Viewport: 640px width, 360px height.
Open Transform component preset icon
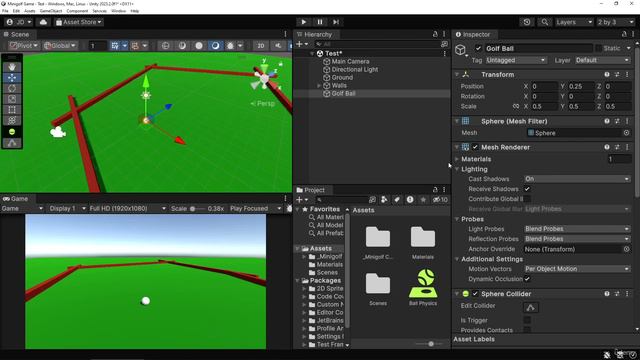pyautogui.click(x=617, y=74)
